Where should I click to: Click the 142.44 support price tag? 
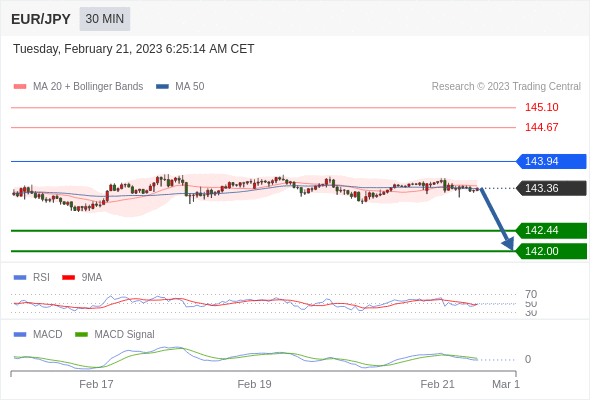pyautogui.click(x=551, y=230)
